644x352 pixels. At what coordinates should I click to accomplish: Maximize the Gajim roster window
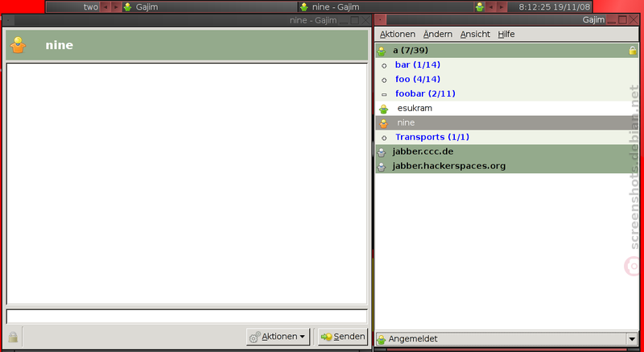(x=622, y=19)
